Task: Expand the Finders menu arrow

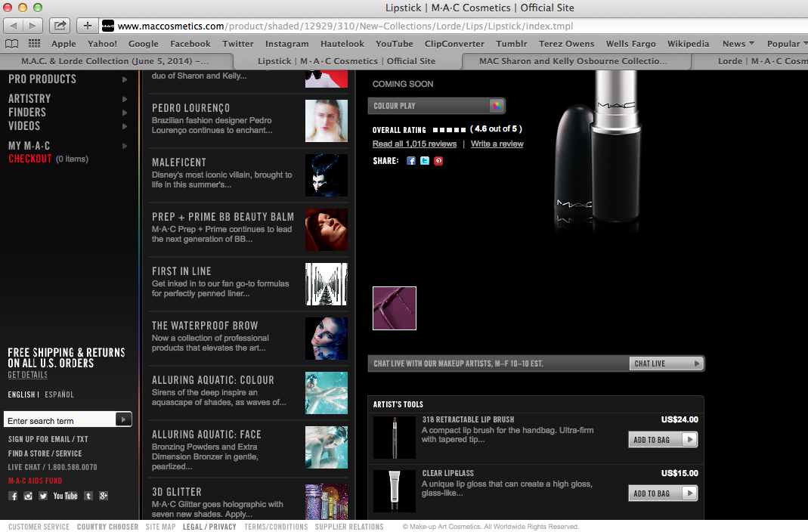Action: 124,113
